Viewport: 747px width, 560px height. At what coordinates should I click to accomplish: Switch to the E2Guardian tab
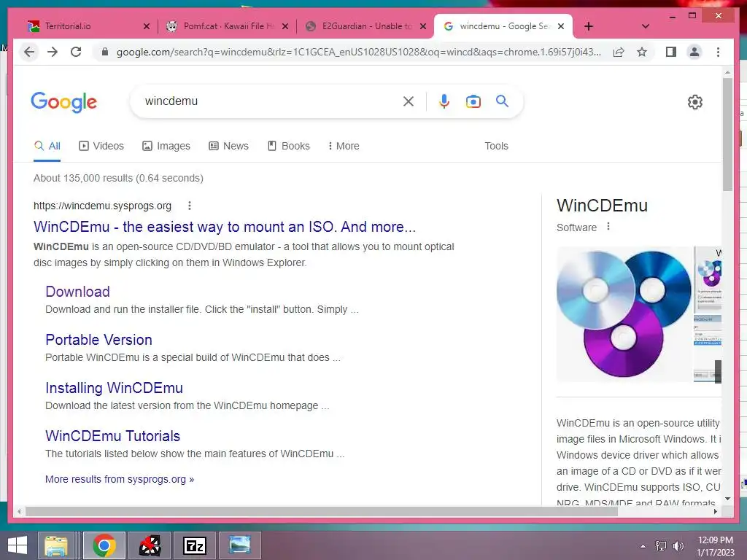(x=366, y=26)
